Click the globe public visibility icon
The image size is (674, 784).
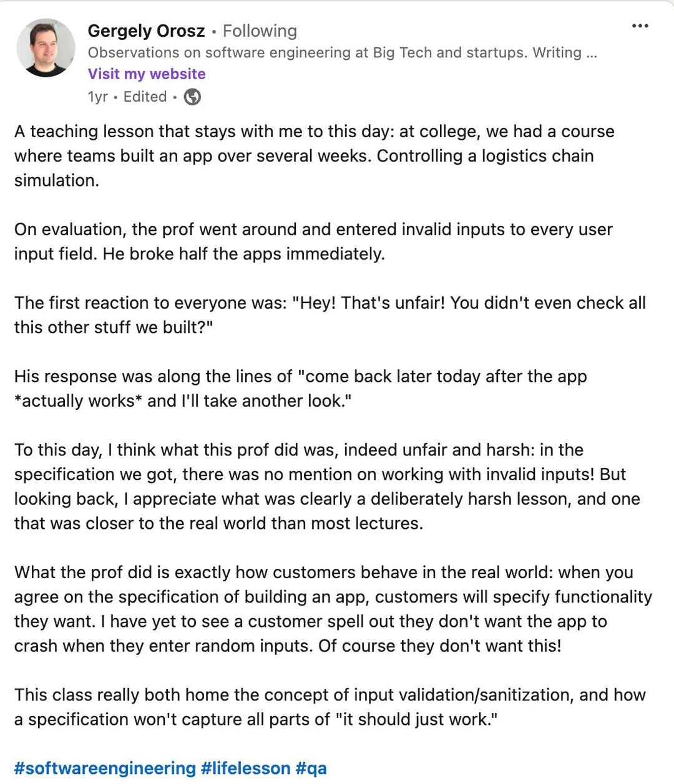[192, 97]
